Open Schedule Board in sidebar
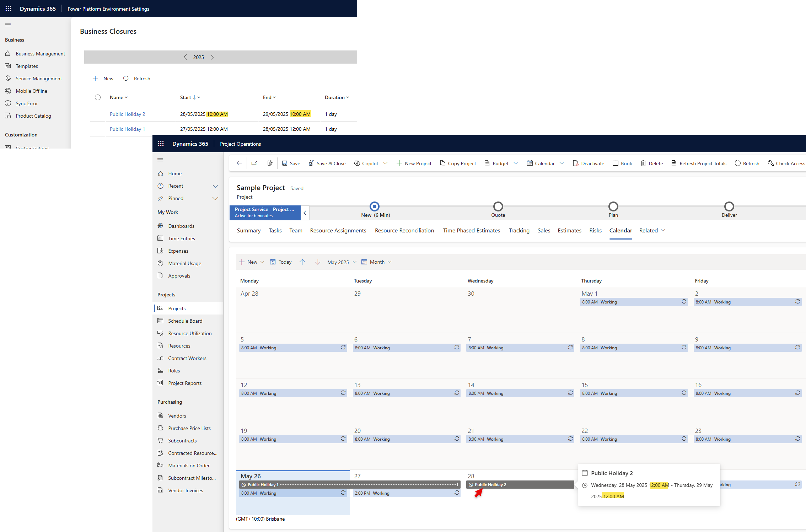The height and width of the screenshot is (532, 806). coord(185,321)
